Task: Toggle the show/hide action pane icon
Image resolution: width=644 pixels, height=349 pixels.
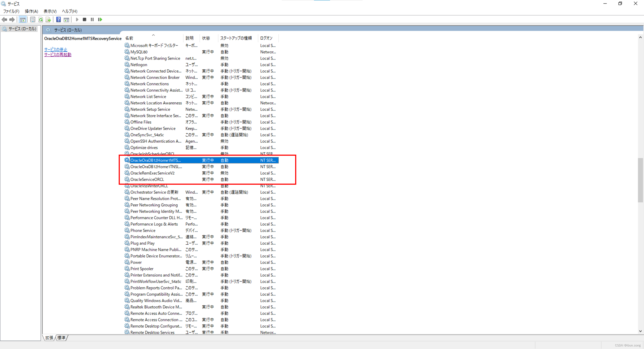Action: tap(66, 20)
